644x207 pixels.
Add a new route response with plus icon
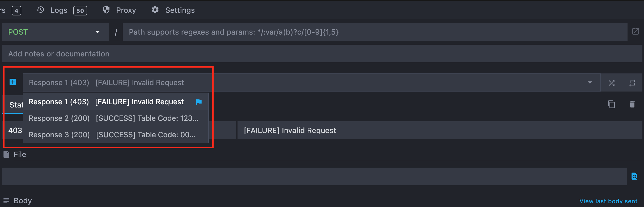point(12,82)
